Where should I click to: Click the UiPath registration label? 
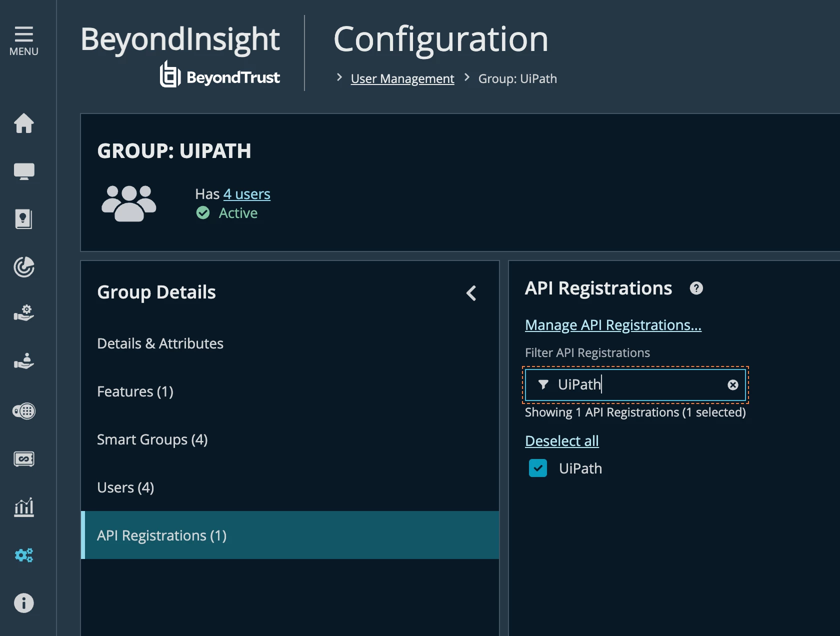(580, 468)
